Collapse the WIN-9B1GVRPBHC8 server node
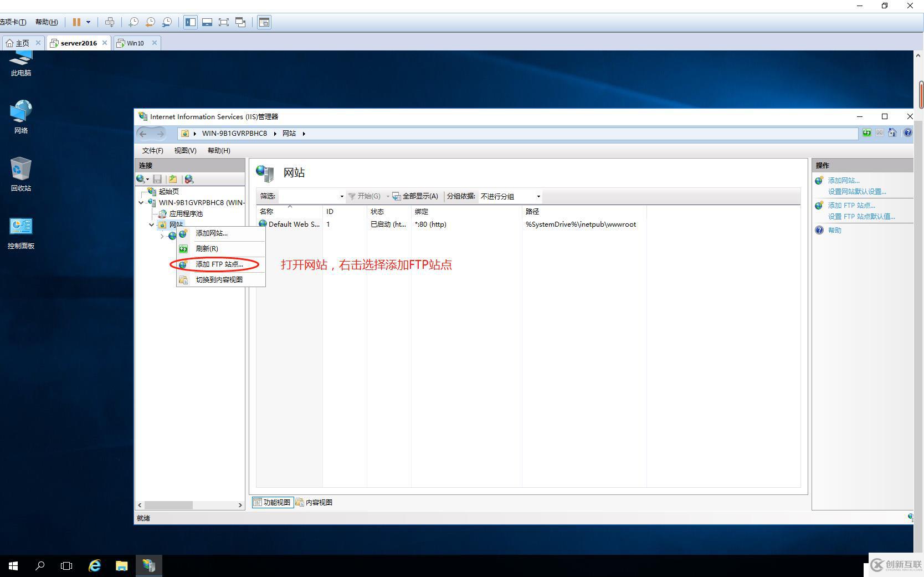 [141, 203]
